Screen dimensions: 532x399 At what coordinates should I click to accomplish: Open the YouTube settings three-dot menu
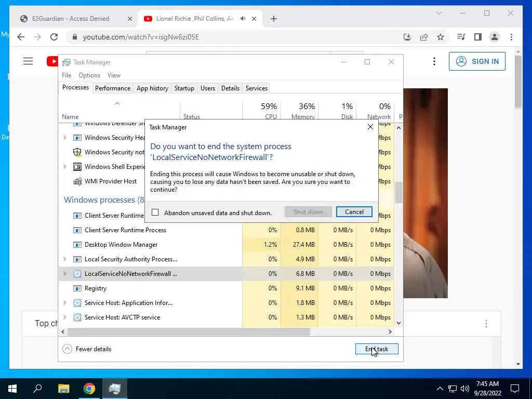[x=434, y=61]
